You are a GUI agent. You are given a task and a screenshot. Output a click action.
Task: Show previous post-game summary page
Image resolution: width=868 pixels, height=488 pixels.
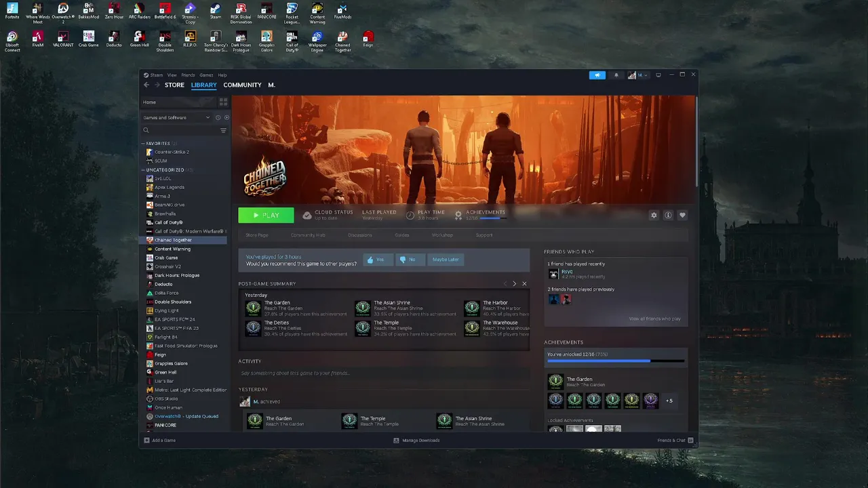tap(505, 283)
